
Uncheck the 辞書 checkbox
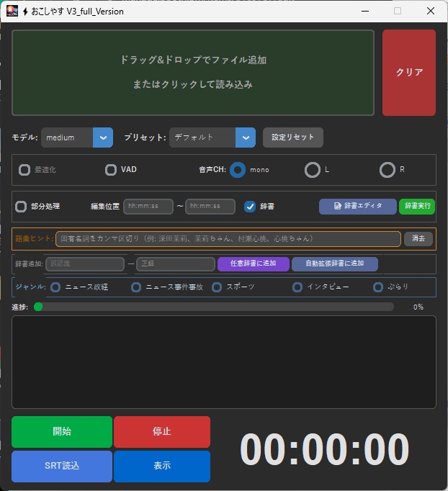pyautogui.click(x=250, y=207)
